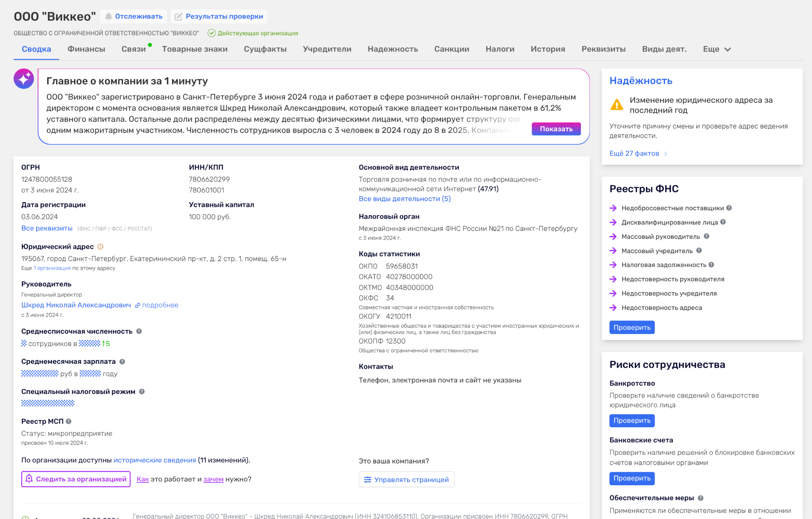Viewport: 812px width, 519px height.
Task: Expand the summary with Показать button
Action: (556, 129)
